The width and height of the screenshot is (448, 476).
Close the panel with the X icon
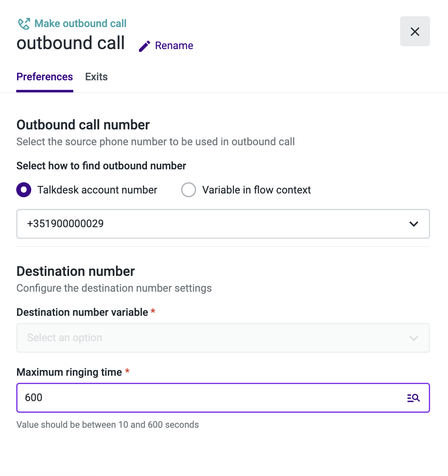click(415, 31)
